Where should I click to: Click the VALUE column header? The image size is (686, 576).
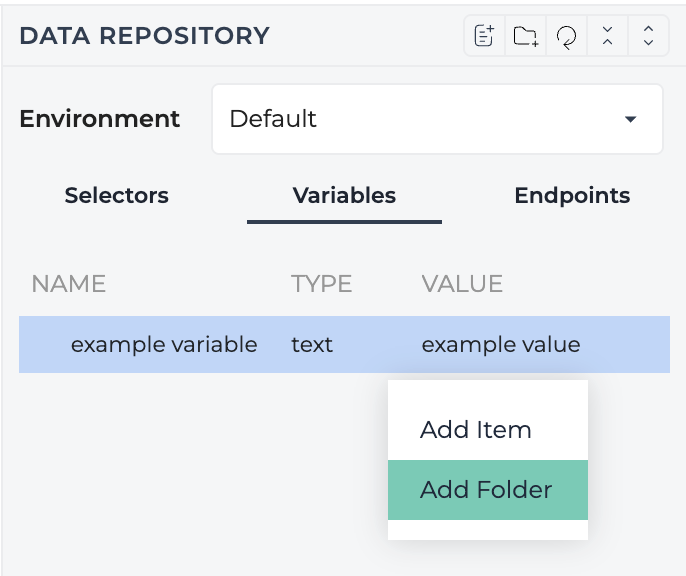point(462,284)
